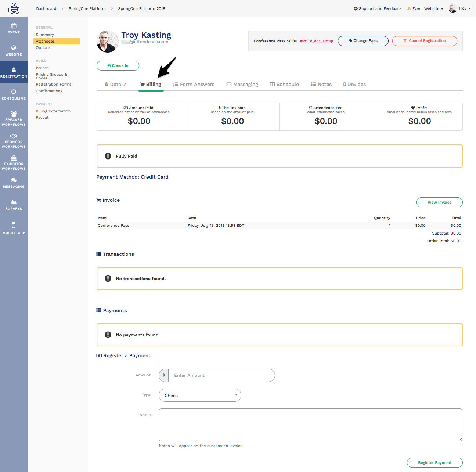
Task: Select the Registration sidebar icon
Action: pyautogui.click(x=14, y=72)
